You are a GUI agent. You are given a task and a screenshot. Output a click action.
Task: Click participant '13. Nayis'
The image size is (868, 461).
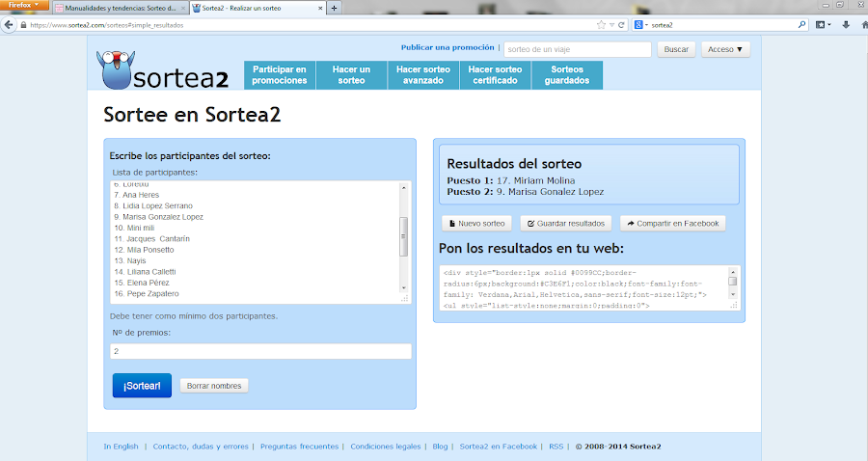point(130,260)
